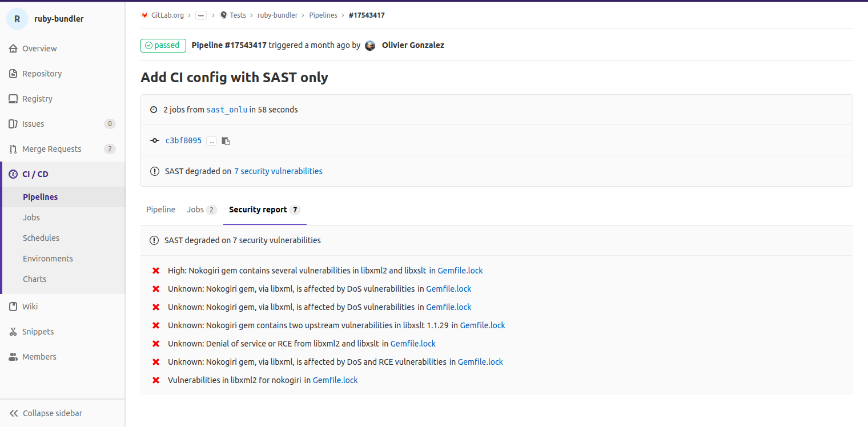Image resolution: width=868 pixels, height=427 pixels.
Task: Switch to the Jobs tab
Action: [197, 210]
